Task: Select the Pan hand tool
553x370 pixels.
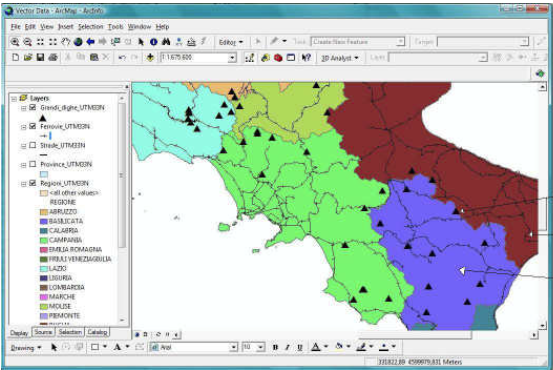Action: point(66,42)
